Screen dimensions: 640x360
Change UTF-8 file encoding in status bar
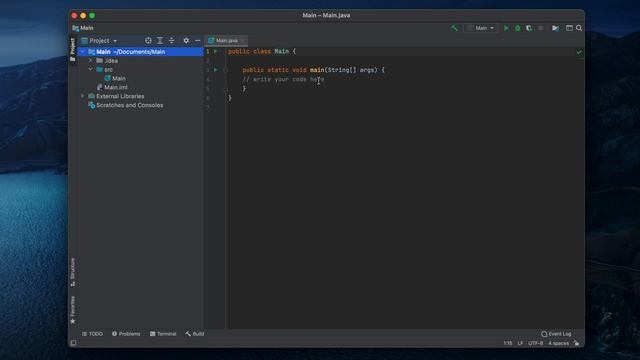pos(536,343)
